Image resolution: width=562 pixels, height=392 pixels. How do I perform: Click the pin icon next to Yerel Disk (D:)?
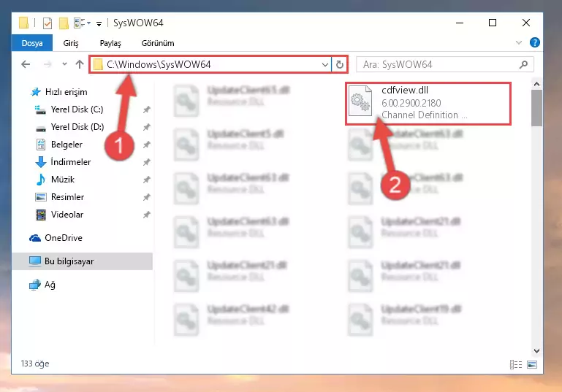point(147,127)
